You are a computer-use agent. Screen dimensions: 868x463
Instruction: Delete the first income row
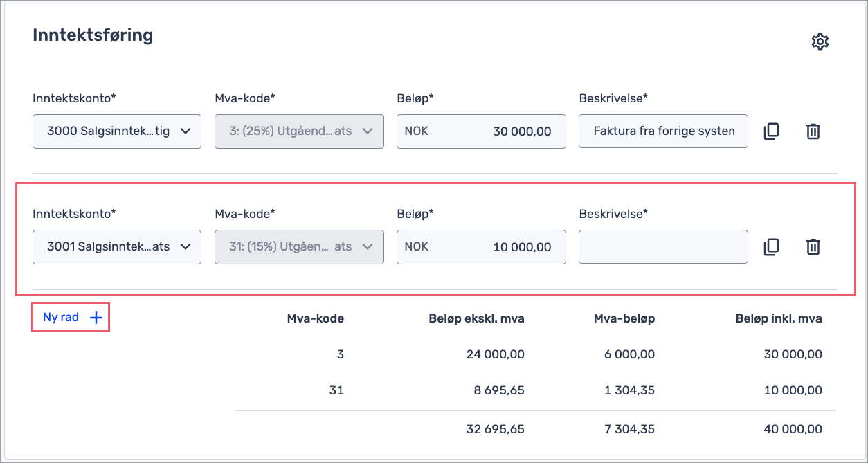813,131
